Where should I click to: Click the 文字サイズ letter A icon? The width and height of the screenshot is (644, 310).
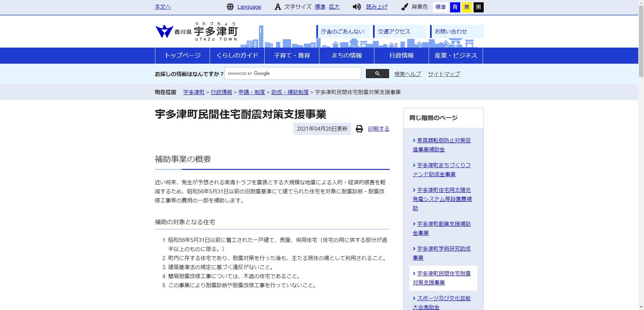[277, 7]
